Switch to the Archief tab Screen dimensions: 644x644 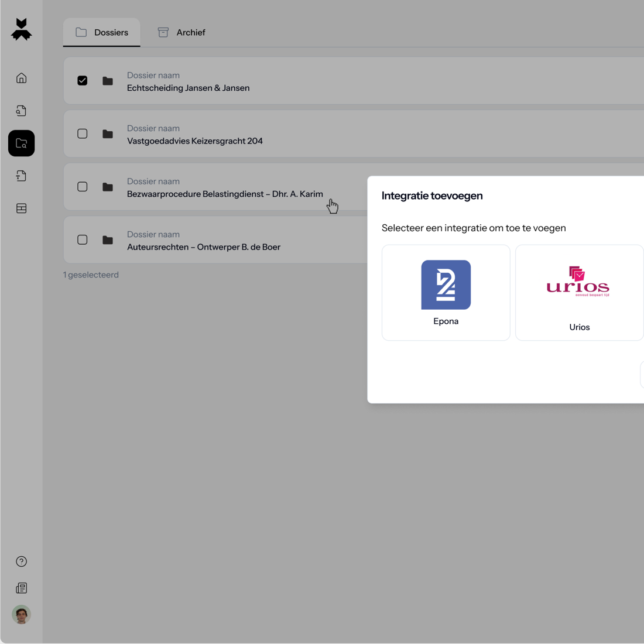pos(181,32)
